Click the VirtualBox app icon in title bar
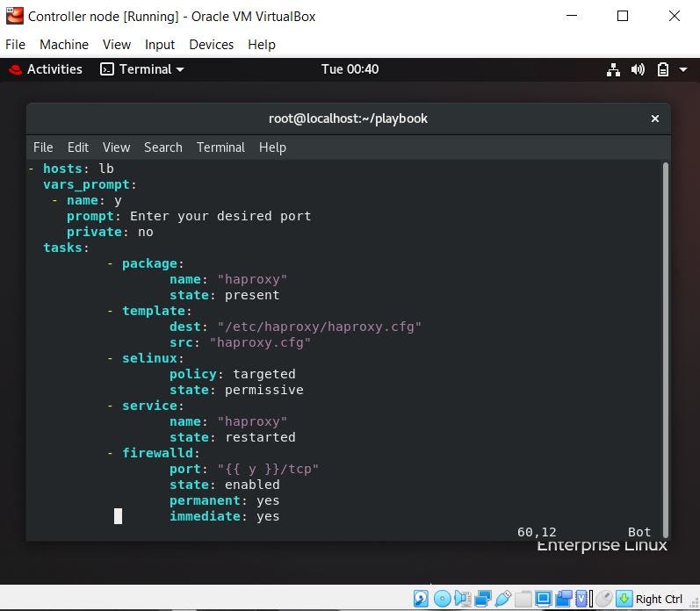Image resolution: width=700 pixels, height=611 pixels. (x=14, y=16)
